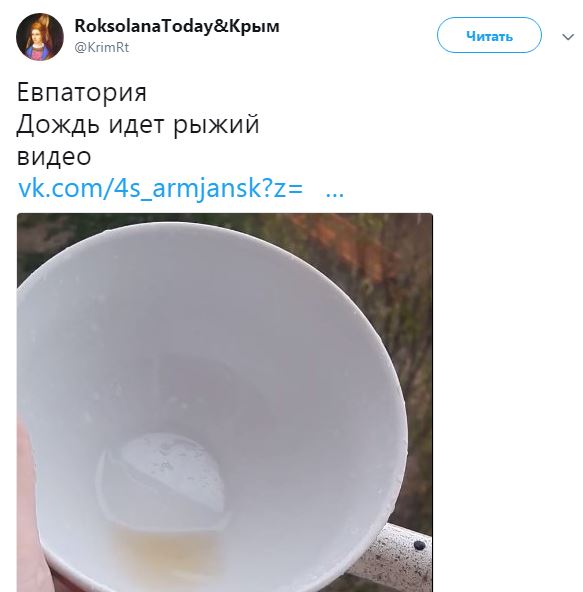Select the line Дождь идет рыжий
The image size is (583, 592).
coord(138,125)
